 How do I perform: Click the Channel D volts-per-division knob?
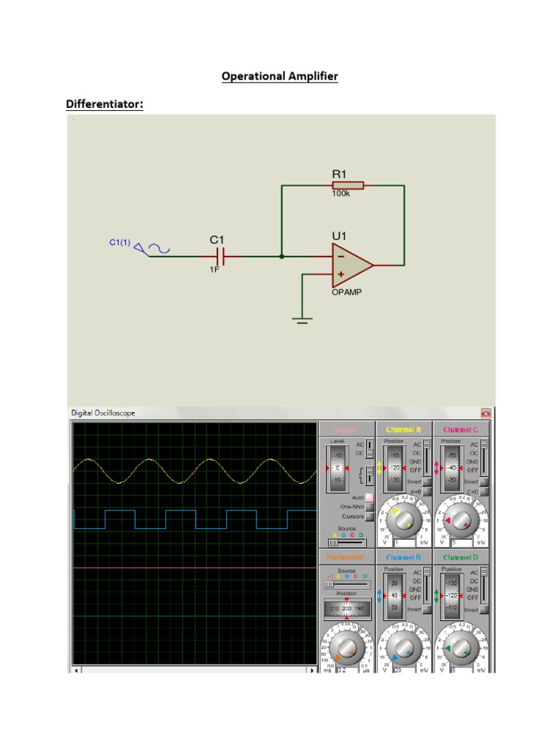click(461, 648)
